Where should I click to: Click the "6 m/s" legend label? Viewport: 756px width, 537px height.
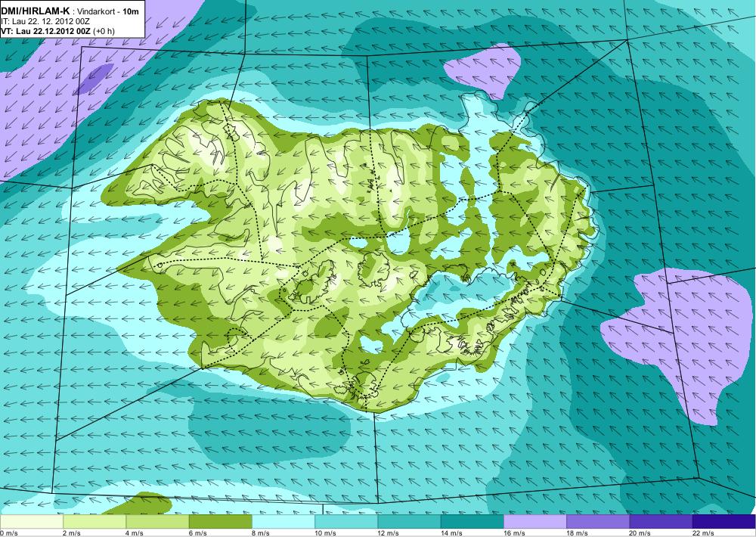(197, 533)
